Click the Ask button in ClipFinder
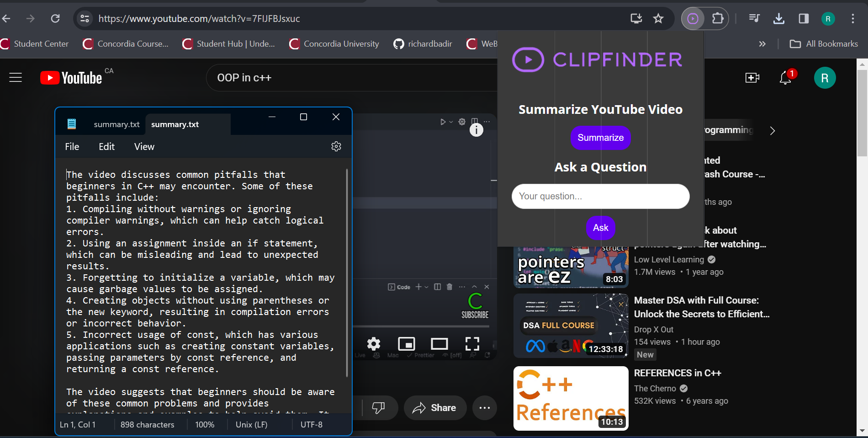868x438 pixels. pos(601,228)
